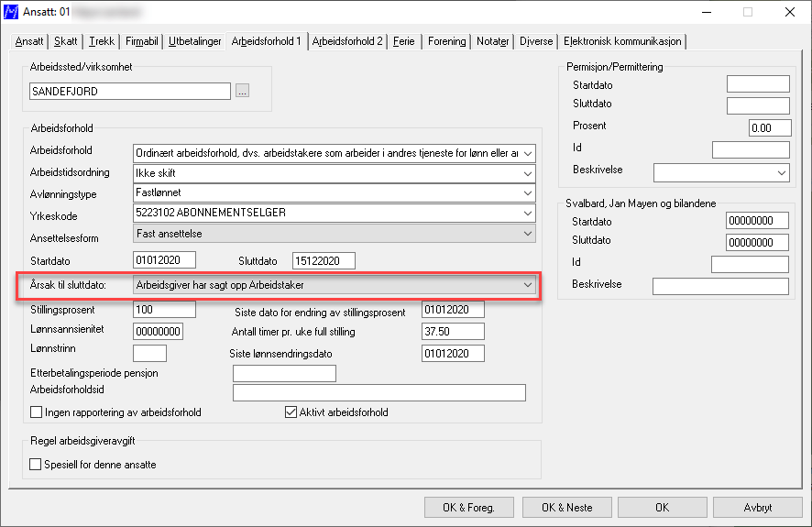Screen dimensions: 812x527
Task: Focus the Arbeidsforholdsid field
Action: pos(379,392)
